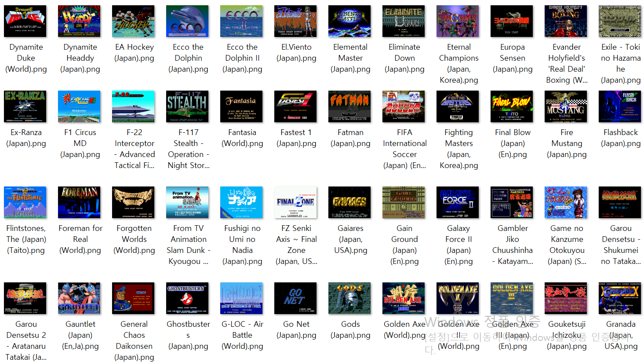
Task: Click the "Gods (Japan).png" file name label
Action: pyautogui.click(x=350, y=329)
